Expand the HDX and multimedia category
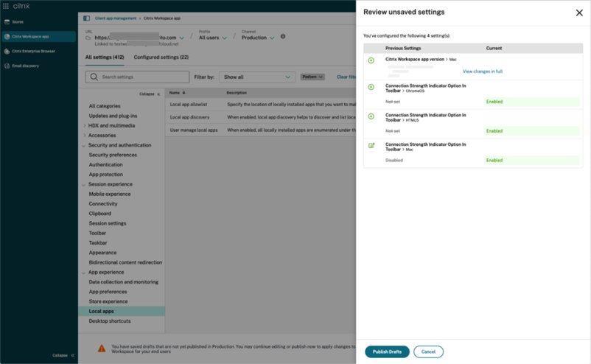Image resolution: width=591 pixels, height=364 pixels. tap(85, 126)
